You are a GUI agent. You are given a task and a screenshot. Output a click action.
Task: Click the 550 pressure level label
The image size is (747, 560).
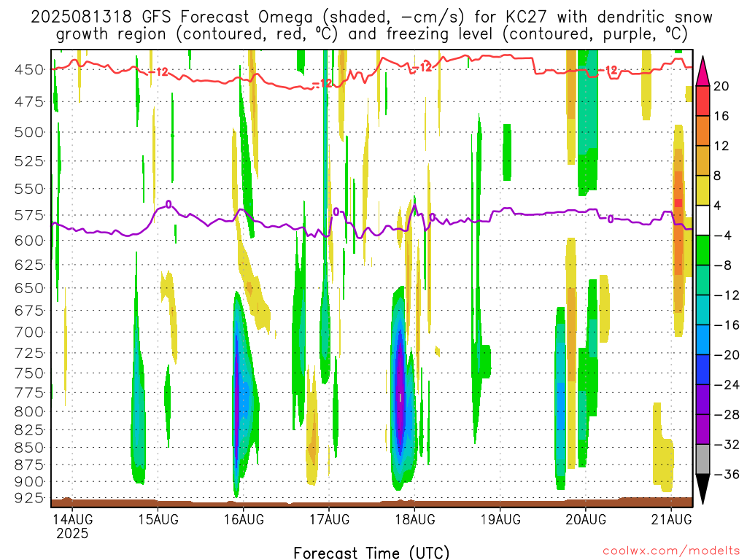[x=29, y=189]
